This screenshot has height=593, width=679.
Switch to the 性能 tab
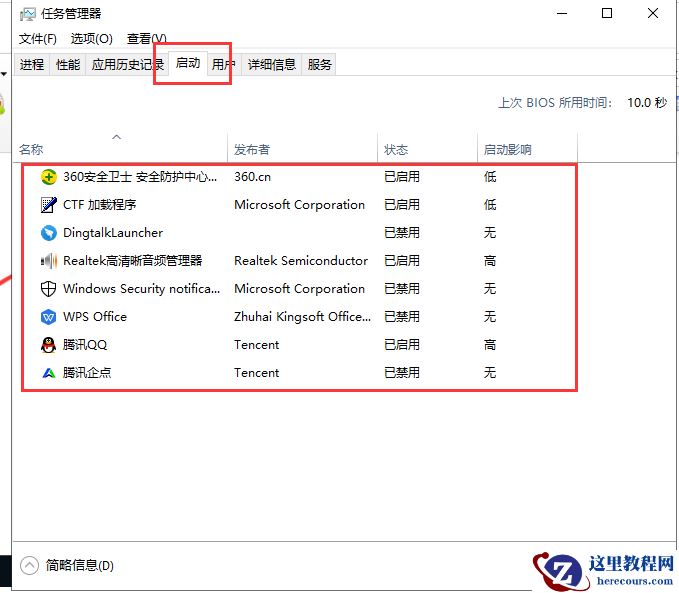(x=68, y=65)
